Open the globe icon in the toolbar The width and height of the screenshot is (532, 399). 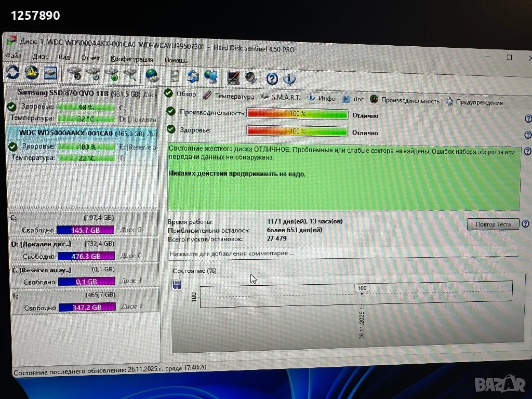[152, 75]
